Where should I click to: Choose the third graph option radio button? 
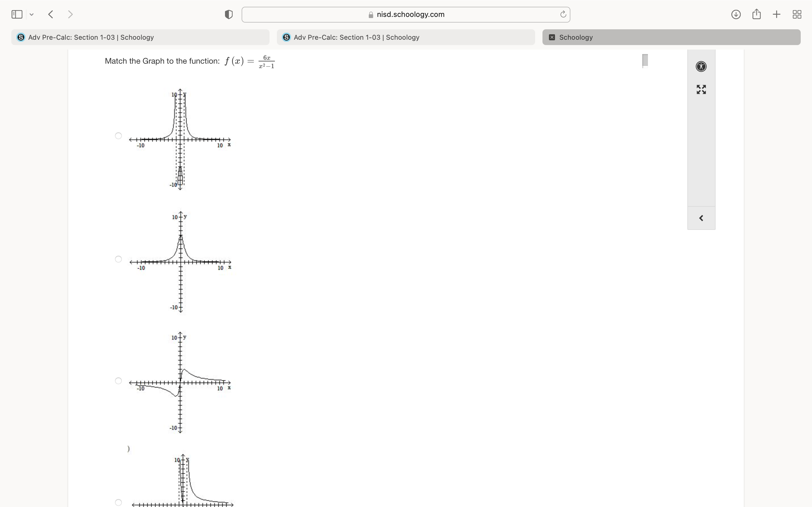tap(118, 381)
